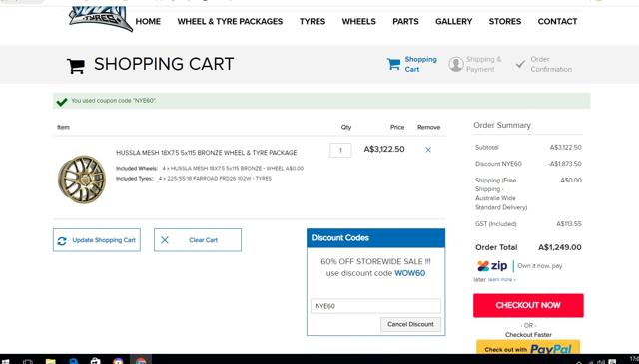Open the GALLERY page
The height and width of the screenshot is (364, 639).
(454, 22)
